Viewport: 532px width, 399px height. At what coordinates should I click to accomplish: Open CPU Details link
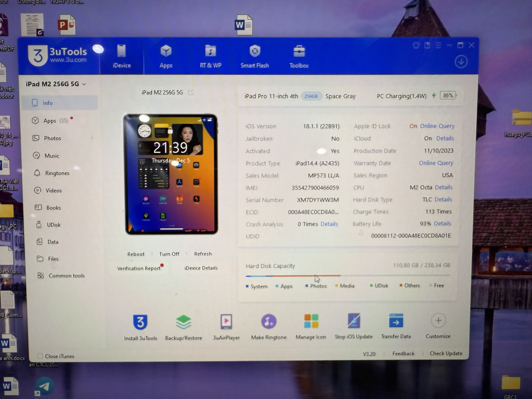[x=443, y=187]
